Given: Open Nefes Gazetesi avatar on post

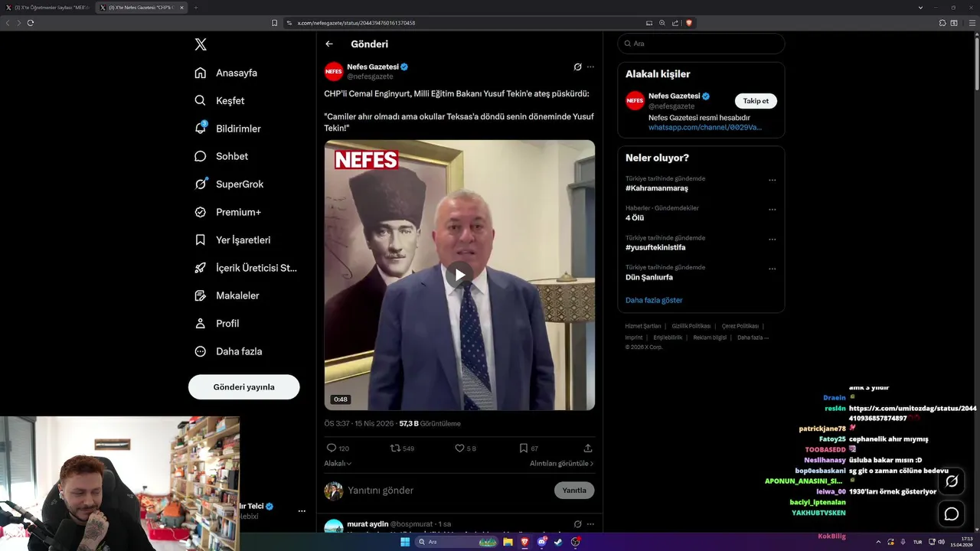Looking at the screenshot, I should pos(334,71).
